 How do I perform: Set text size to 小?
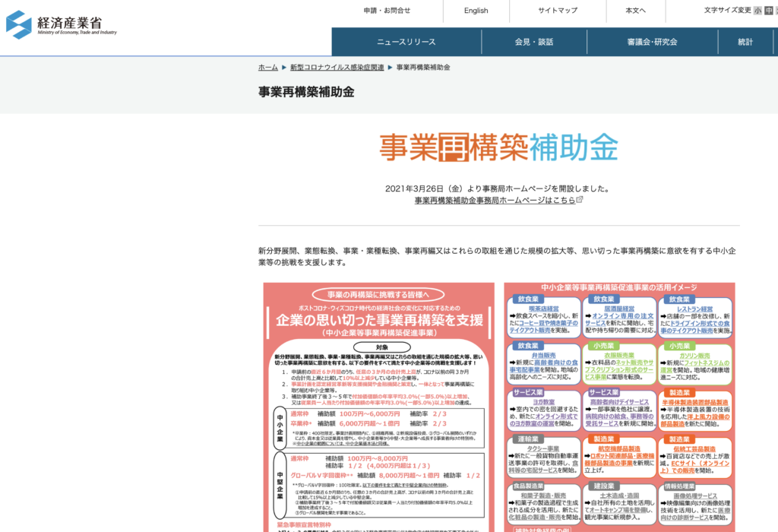[x=757, y=11]
